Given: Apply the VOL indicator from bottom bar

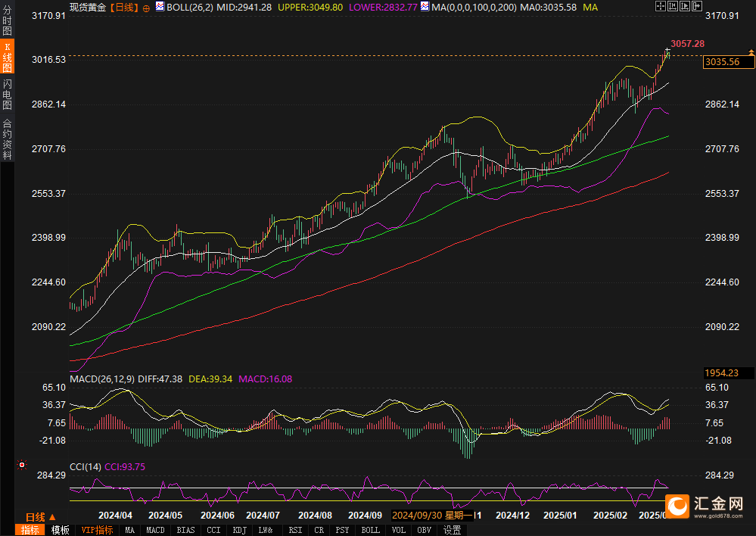Looking at the screenshot, I should click(x=398, y=530).
